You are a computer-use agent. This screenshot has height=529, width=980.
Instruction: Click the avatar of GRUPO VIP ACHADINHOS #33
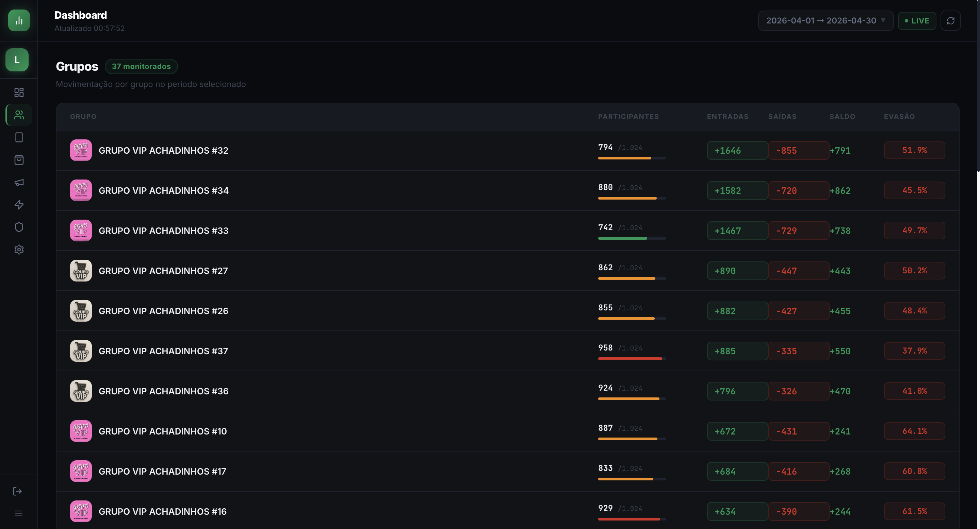click(81, 230)
